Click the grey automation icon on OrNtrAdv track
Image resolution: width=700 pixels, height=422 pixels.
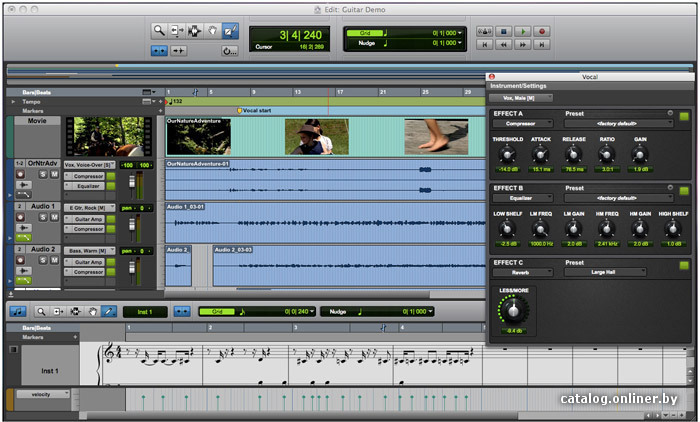pyautogui.click(x=23, y=194)
